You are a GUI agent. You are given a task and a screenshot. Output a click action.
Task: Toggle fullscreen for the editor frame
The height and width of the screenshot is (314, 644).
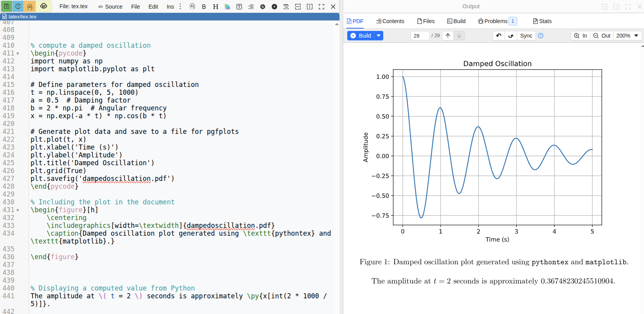point(321,7)
